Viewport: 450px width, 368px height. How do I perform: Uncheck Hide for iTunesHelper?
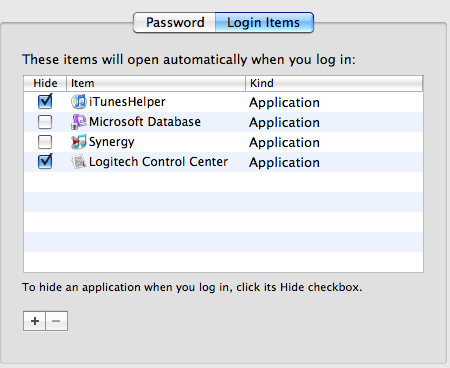(x=45, y=102)
